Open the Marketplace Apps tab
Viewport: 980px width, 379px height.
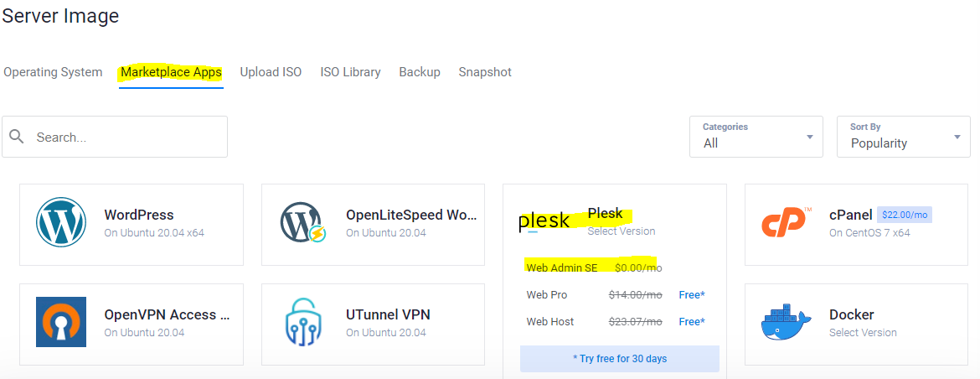(171, 73)
